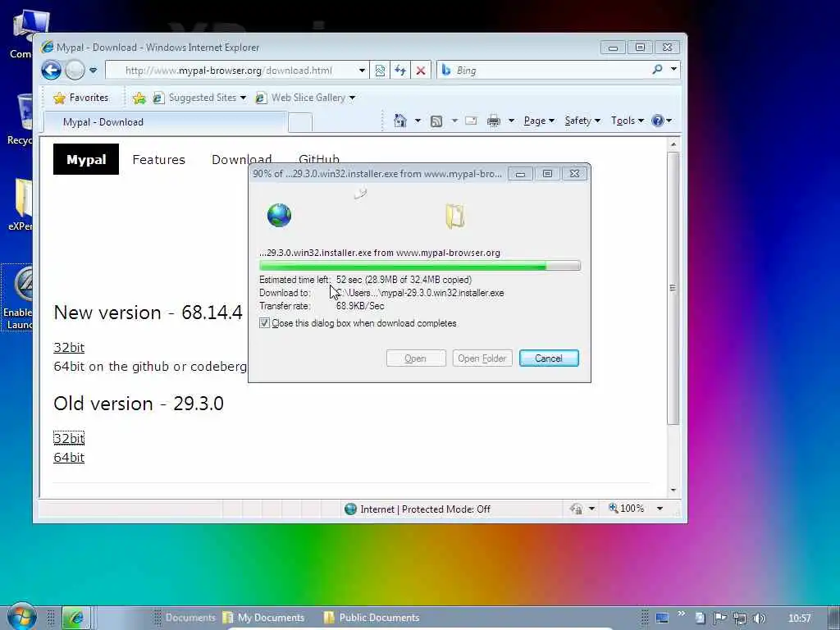Click Internet Explorer taskbar button
This screenshot has height=630, width=840.
(x=76, y=618)
